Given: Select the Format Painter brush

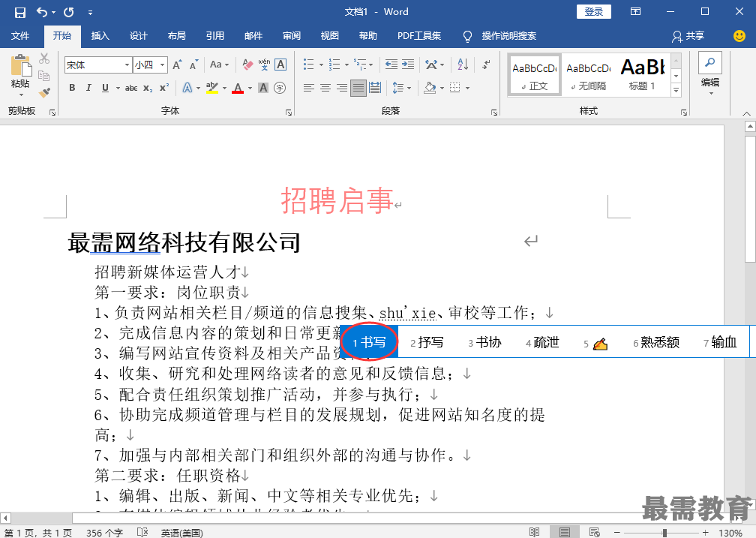Looking at the screenshot, I should point(44,92).
